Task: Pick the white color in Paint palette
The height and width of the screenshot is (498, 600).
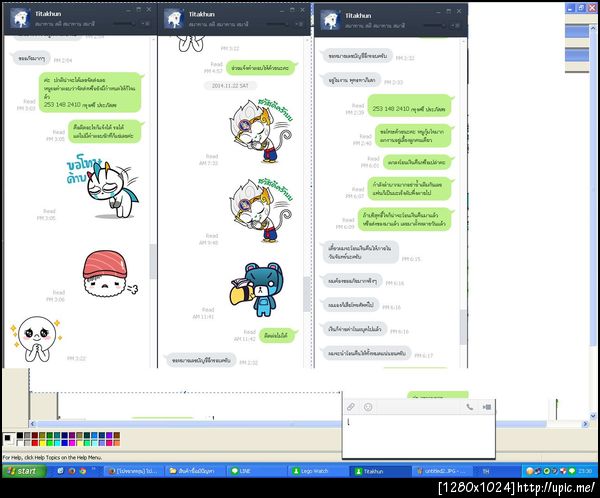Action: pyautogui.click(x=20, y=443)
